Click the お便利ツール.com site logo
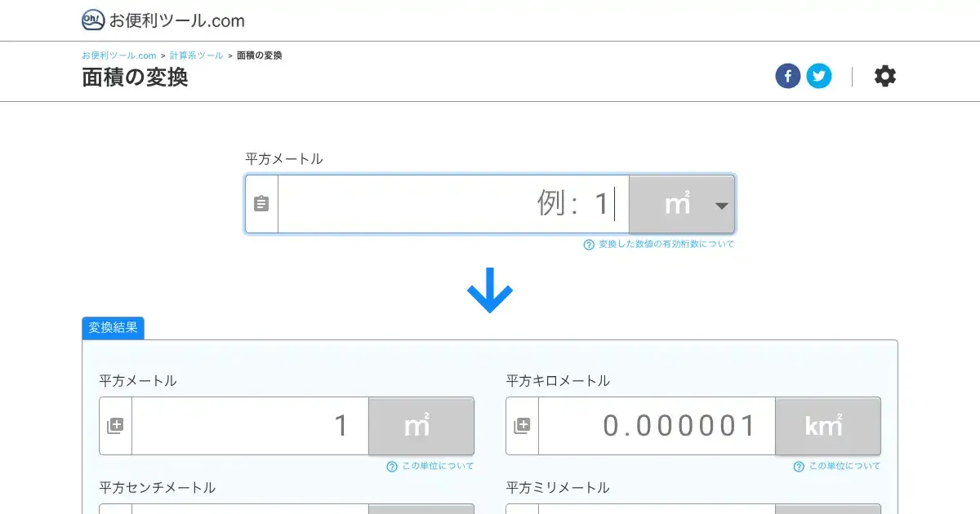This screenshot has height=514, width=980. point(163,20)
